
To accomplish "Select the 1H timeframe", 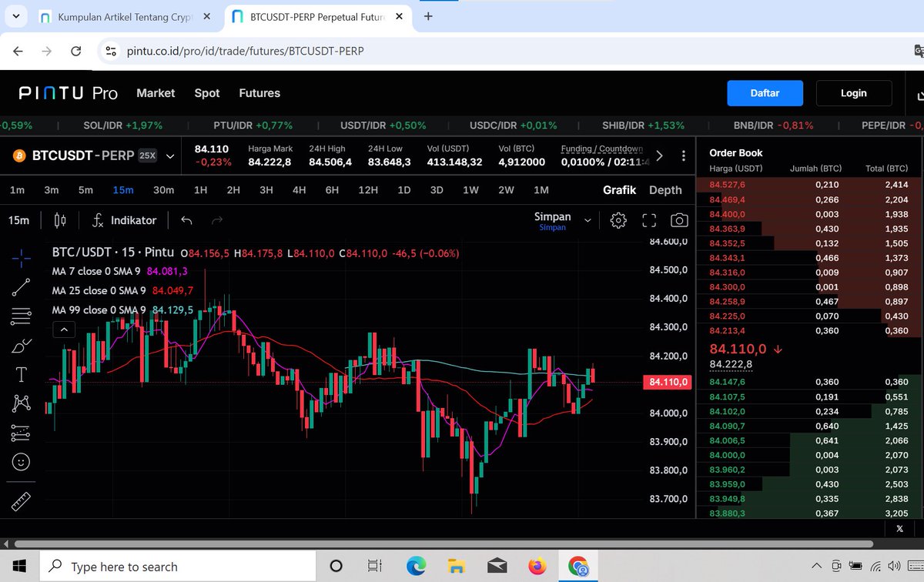I will tap(201, 190).
